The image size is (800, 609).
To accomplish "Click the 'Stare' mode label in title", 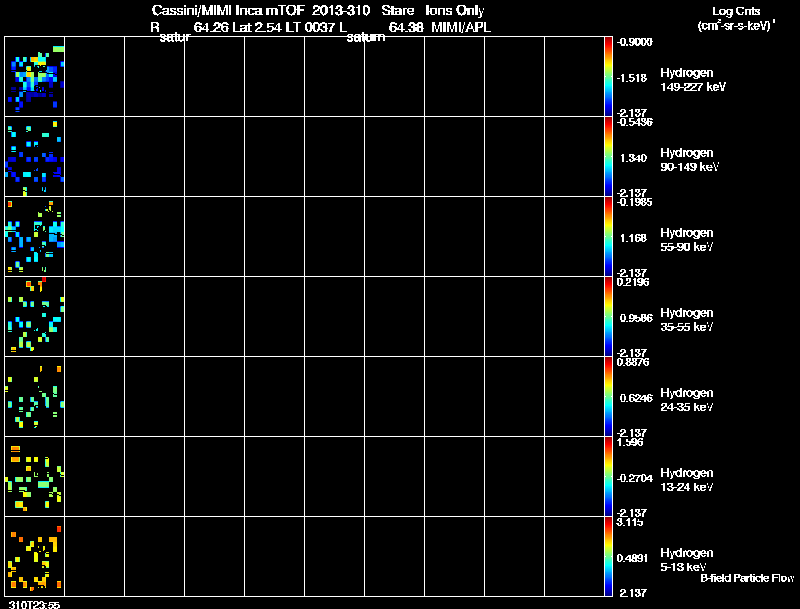I will tap(397, 11).
